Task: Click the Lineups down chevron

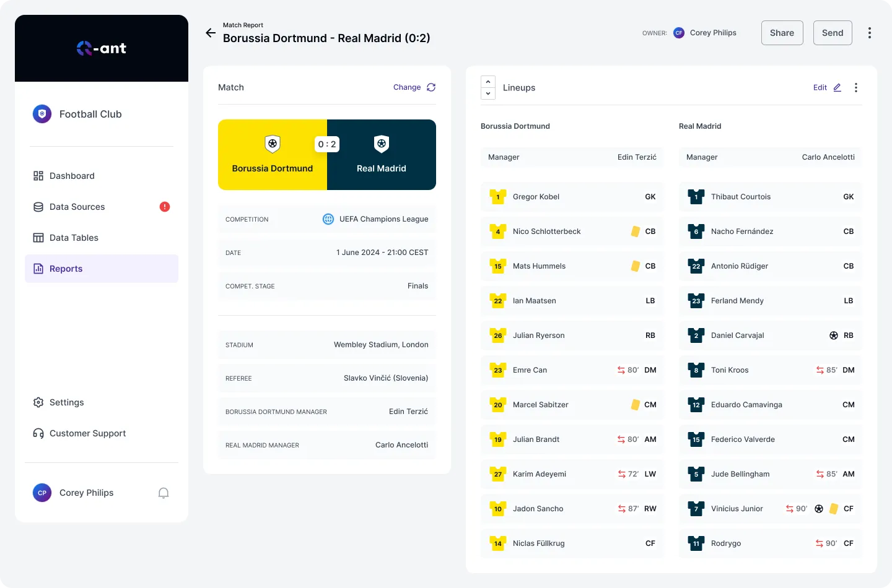Action: tap(488, 93)
